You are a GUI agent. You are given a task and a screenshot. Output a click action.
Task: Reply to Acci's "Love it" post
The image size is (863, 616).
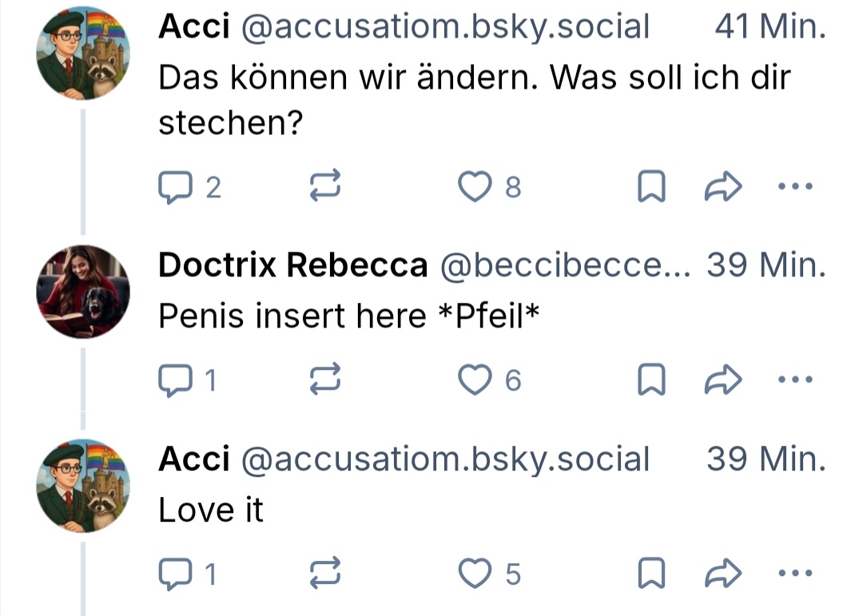coord(173,574)
